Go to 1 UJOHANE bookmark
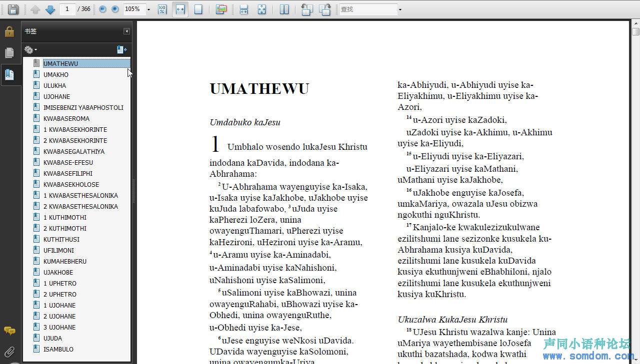 pyautogui.click(x=59, y=305)
